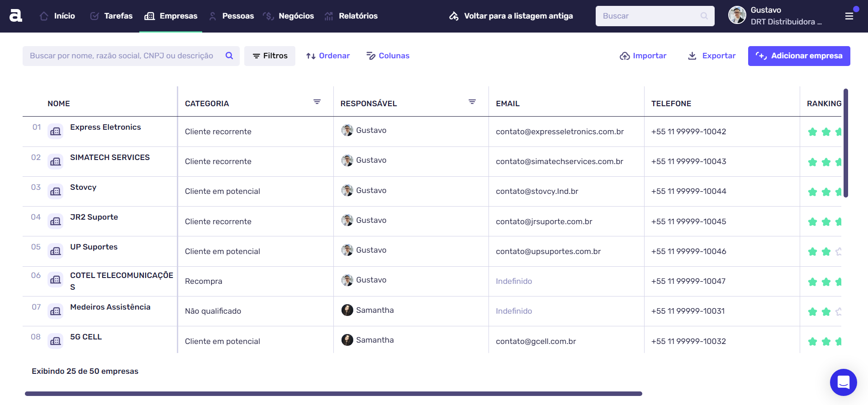Click Recompra category of COTEL row

204,281
